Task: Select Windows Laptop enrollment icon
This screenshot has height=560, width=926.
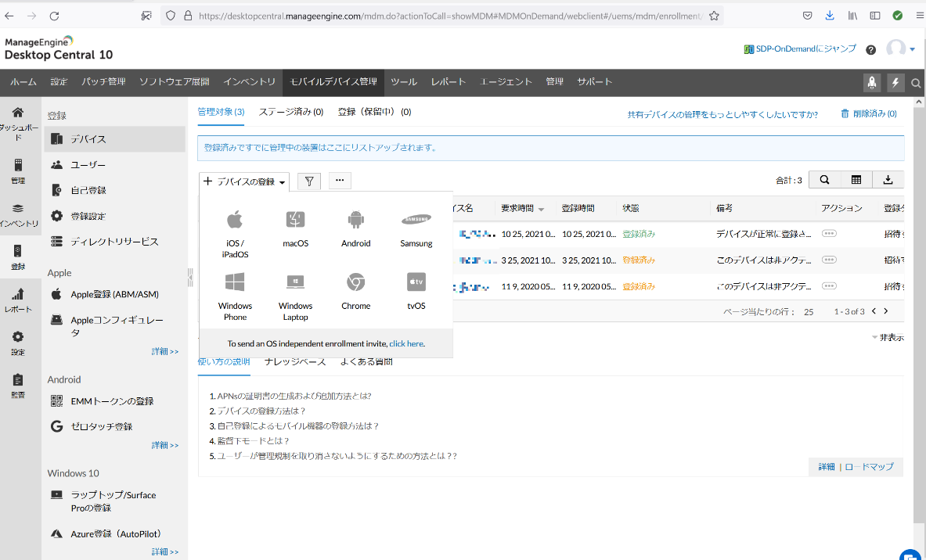Action: click(295, 282)
